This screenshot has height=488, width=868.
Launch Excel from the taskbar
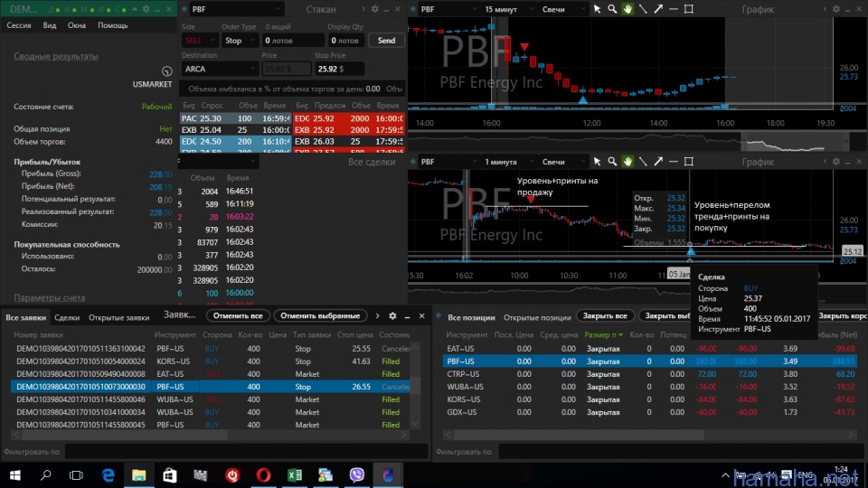tap(295, 475)
